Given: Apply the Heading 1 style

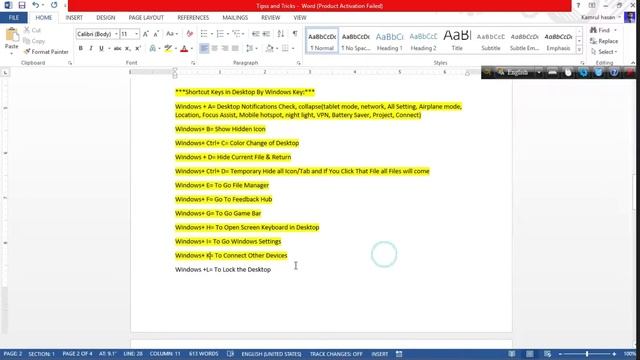Looking at the screenshot, I should coord(389,40).
